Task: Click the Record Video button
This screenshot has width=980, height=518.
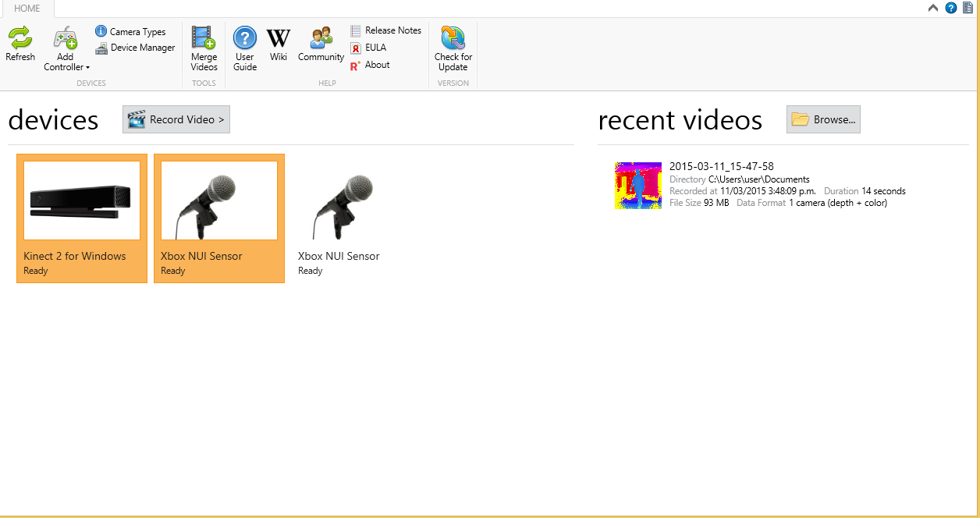Action: 176,119
